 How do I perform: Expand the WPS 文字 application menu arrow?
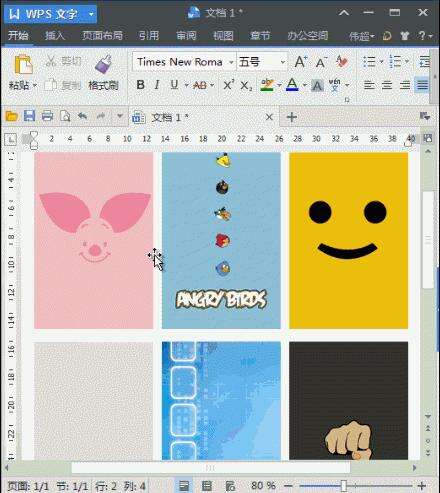(x=91, y=14)
